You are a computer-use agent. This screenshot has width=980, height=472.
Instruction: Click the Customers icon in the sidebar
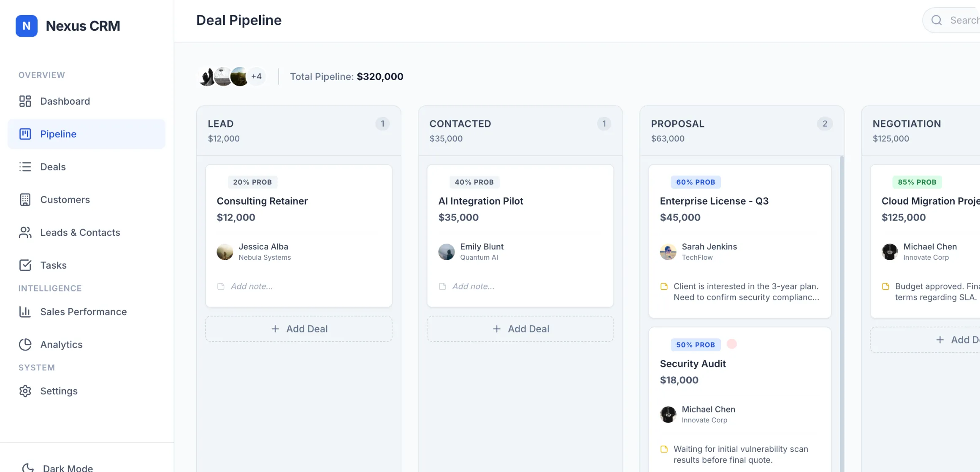[x=25, y=200]
